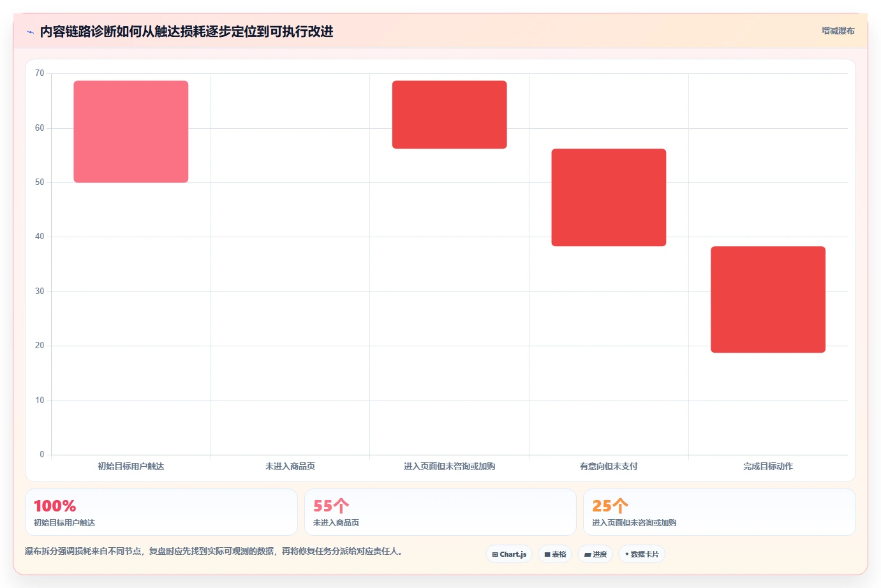Click the 完成目标动作 axis label
Viewport: 881px width, 588px height.
click(768, 466)
